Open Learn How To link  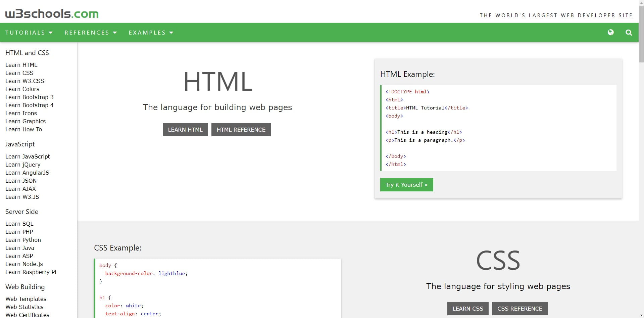click(x=24, y=129)
